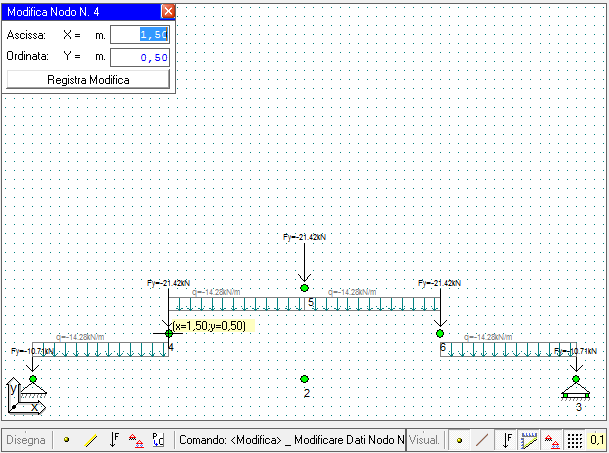The width and height of the screenshot is (609, 453).
Task: Toggle node visibility in Visual. group
Action: [x=459, y=440]
